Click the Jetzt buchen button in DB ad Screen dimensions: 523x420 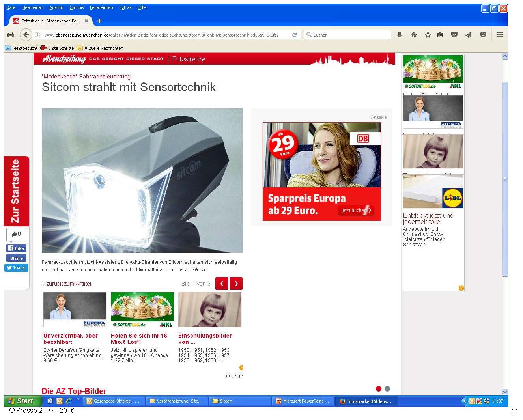(x=356, y=210)
